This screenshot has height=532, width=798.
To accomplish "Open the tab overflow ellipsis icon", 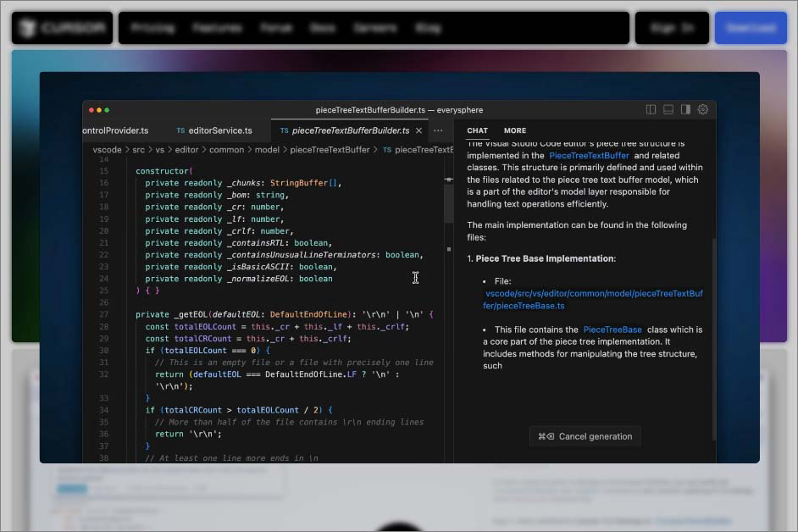I will (x=438, y=130).
